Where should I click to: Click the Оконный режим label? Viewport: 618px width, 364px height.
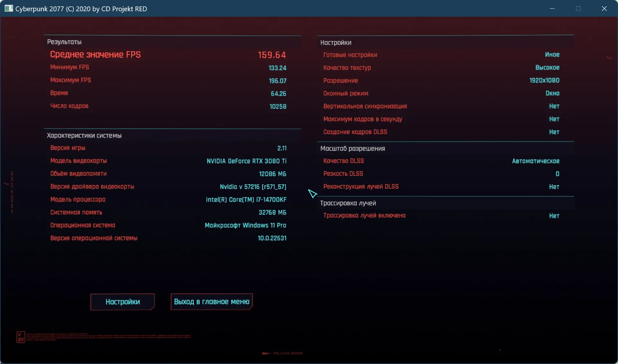tap(346, 93)
